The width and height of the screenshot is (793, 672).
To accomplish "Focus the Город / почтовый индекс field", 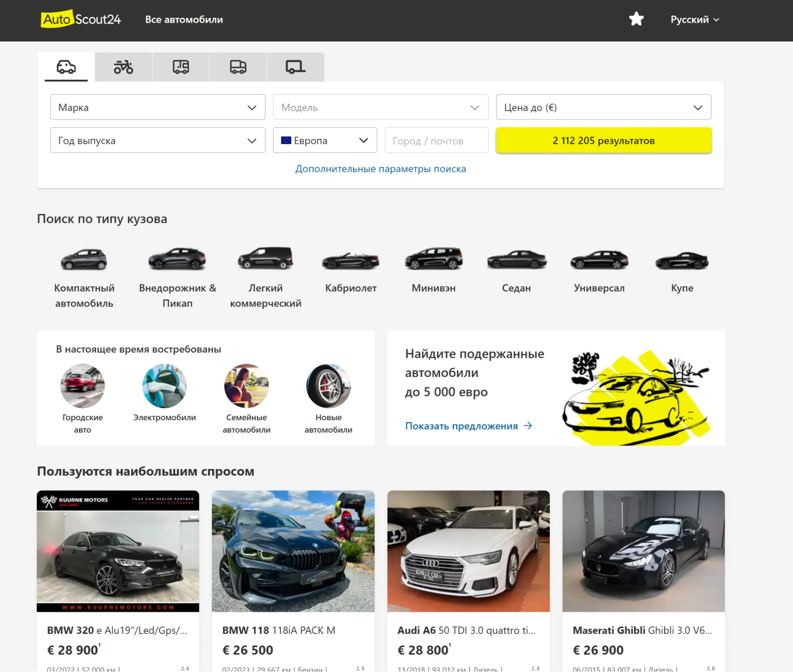I will [x=436, y=140].
